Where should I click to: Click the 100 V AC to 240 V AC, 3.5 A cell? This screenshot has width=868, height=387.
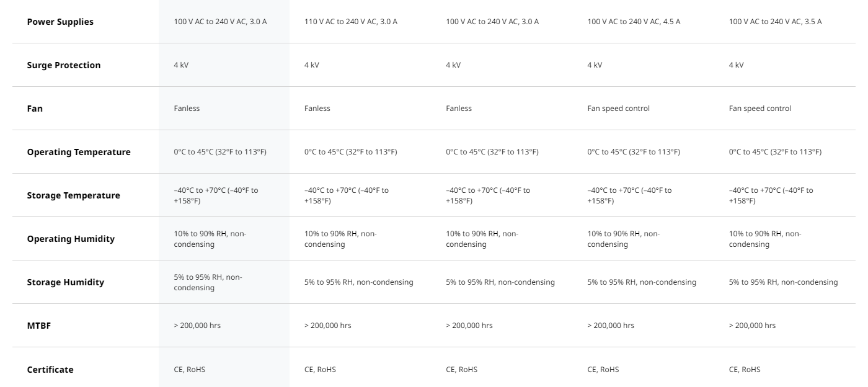point(776,22)
